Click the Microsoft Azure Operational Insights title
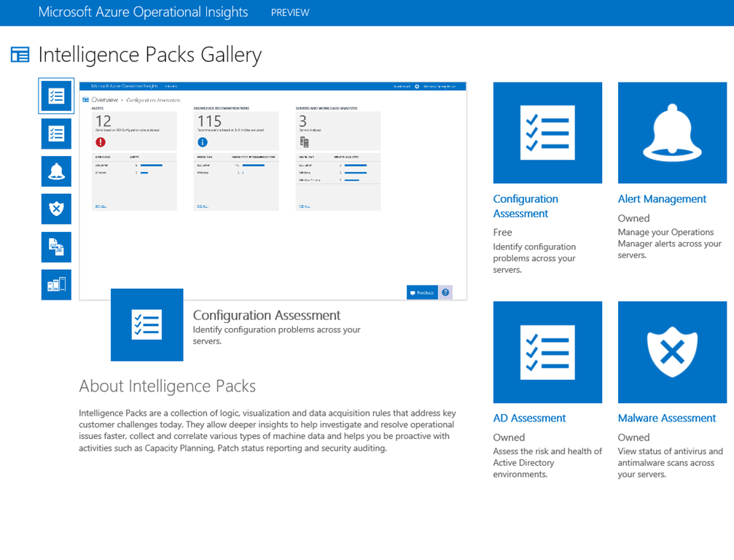The height and width of the screenshot is (560, 734). 143,12
